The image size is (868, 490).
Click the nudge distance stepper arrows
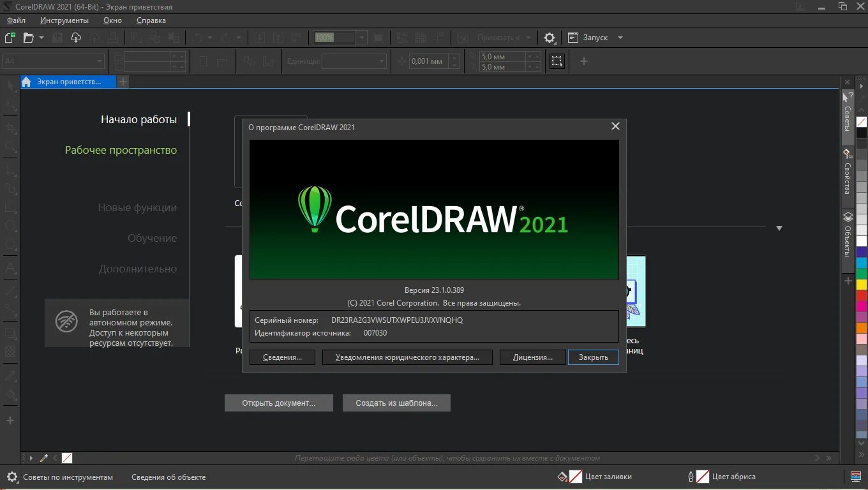[x=454, y=61]
